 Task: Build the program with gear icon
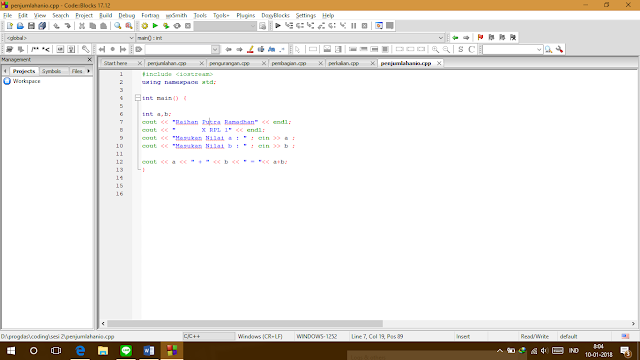[144, 26]
